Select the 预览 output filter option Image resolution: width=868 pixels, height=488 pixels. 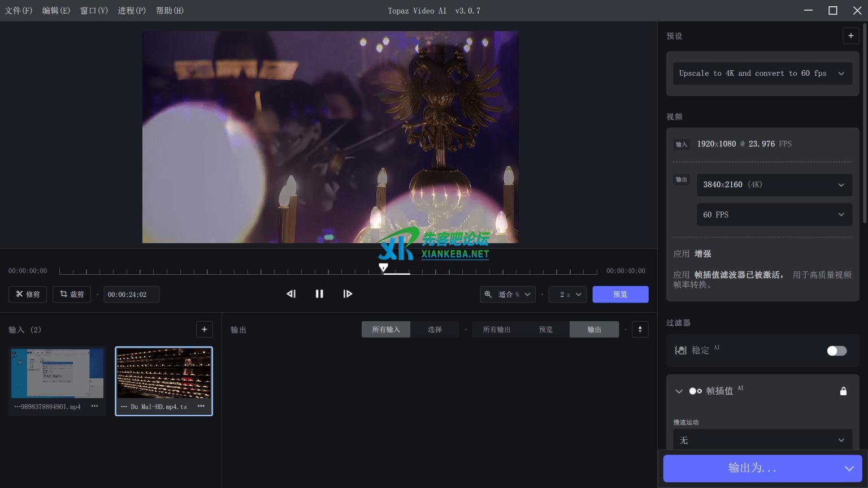[545, 330]
